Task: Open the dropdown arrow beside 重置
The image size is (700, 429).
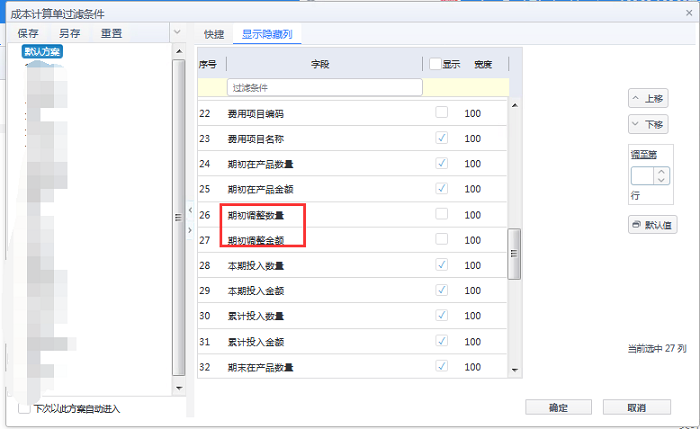Action: click(177, 33)
